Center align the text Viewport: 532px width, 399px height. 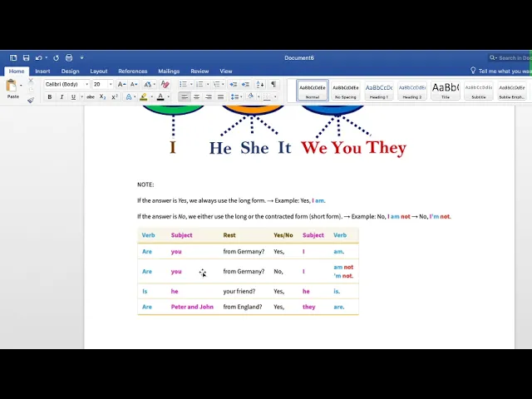click(x=196, y=97)
